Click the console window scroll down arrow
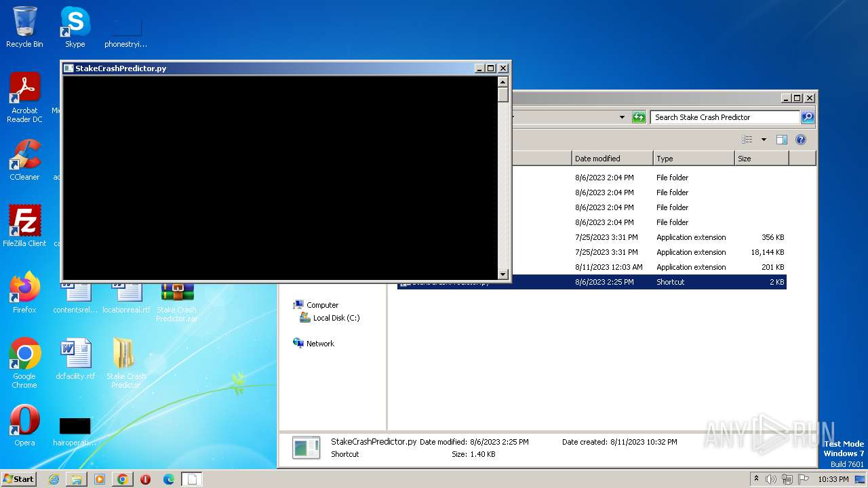The image size is (868, 488). point(502,274)
